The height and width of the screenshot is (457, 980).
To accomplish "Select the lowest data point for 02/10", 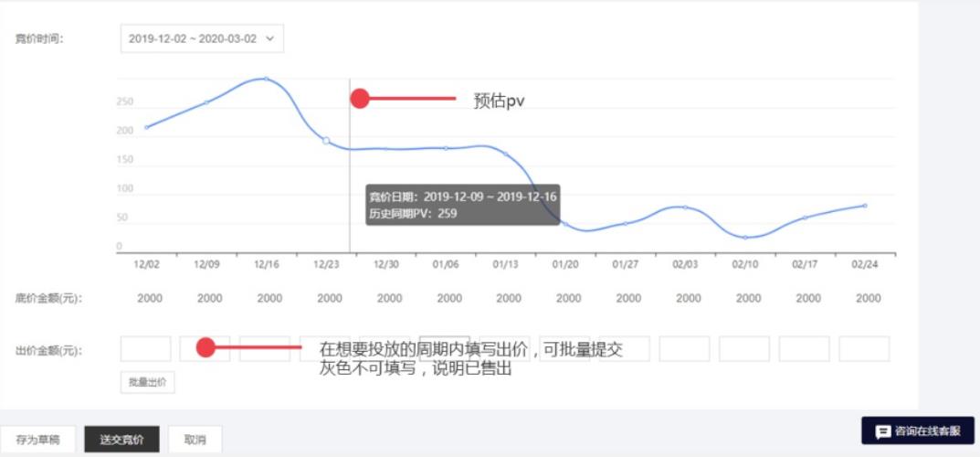I will 745,238.
